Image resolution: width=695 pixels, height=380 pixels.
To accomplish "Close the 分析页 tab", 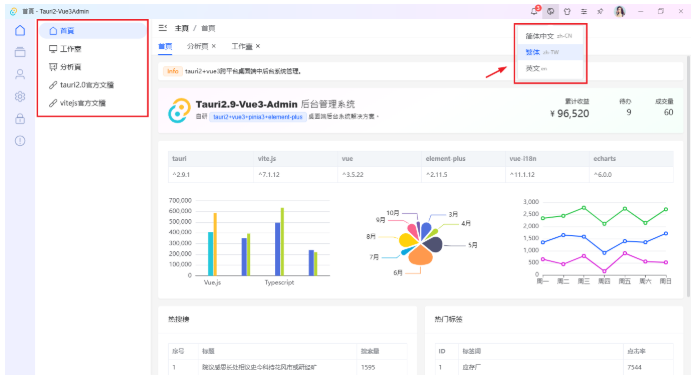I will click(x=214, y=46).
